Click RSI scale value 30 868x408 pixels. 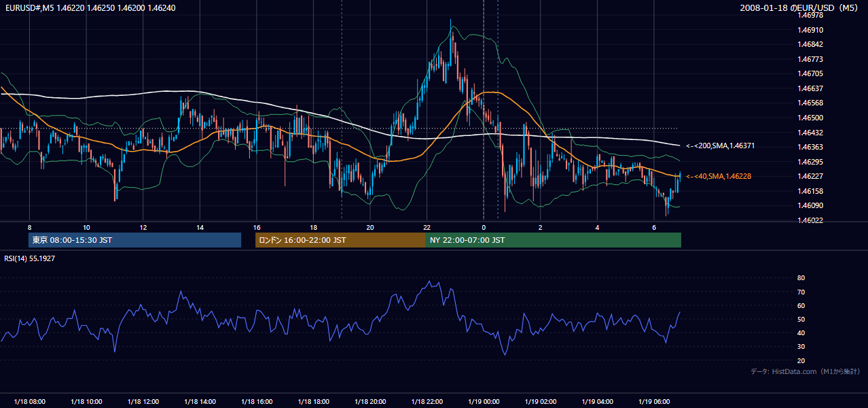[801, 347]
